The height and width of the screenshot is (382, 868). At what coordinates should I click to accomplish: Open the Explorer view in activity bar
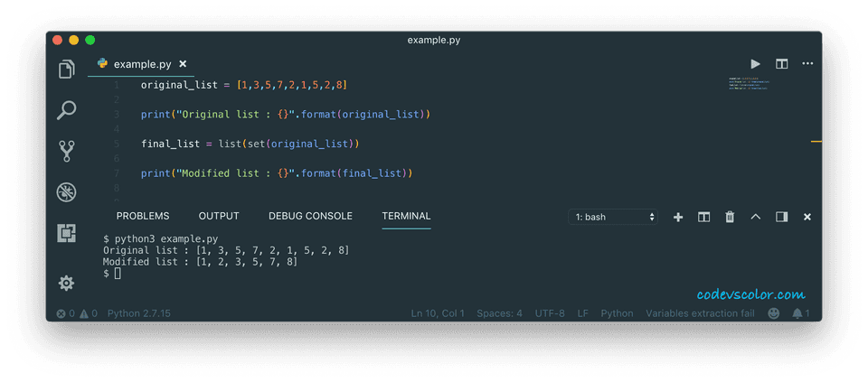66,70
